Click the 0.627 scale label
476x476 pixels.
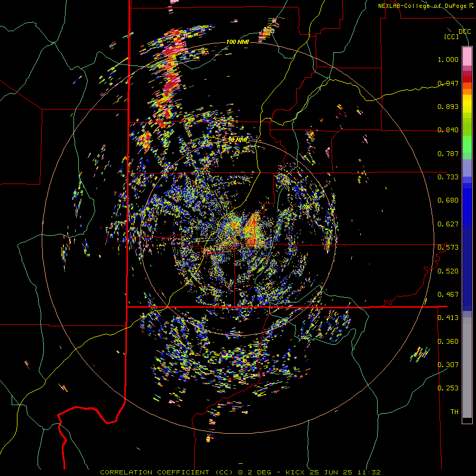click(x=448, y=224)
